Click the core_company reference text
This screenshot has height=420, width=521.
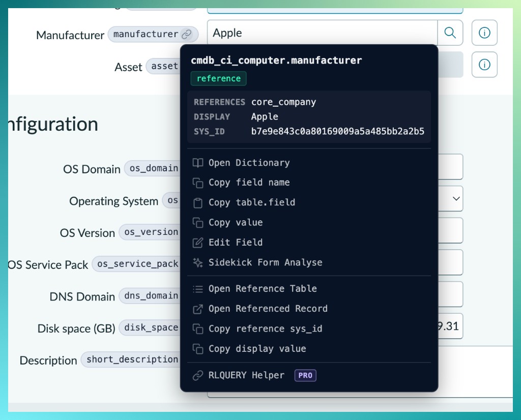click(x=283, y=102)
